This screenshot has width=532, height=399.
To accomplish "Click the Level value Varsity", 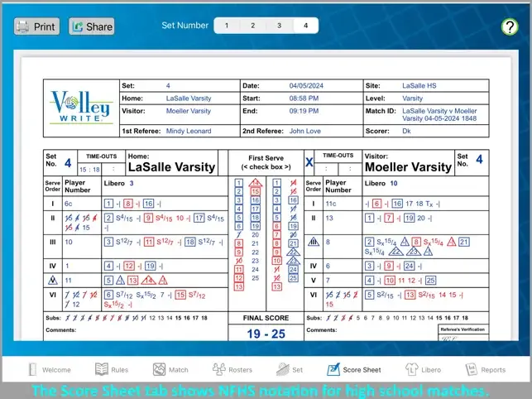I will 412,99.
